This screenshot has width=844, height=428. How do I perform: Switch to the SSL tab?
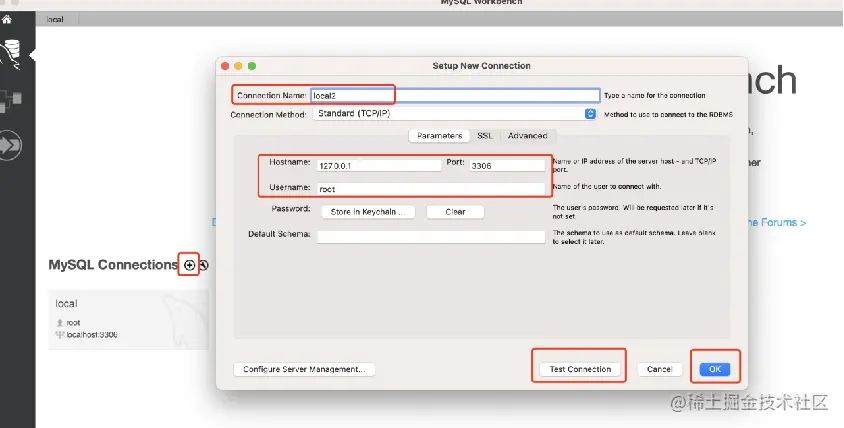[485, 136]
